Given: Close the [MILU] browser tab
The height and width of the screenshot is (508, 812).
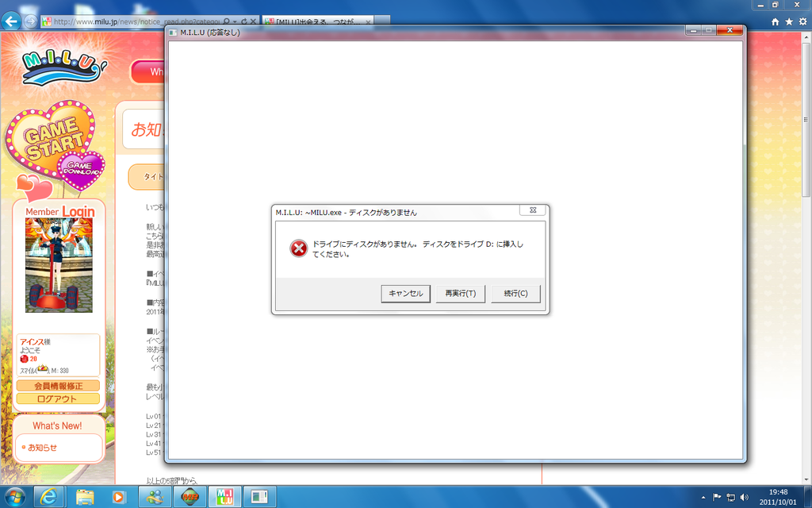Looking at the screenshot, I should (368, 22).
